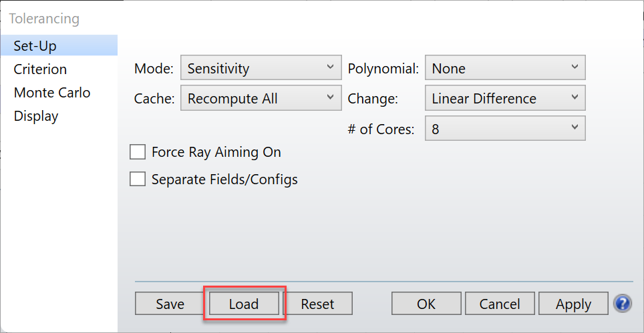Switch to the Criterion section
The width and height of the screenshot is (644, 333).
(x=40, y=69)
